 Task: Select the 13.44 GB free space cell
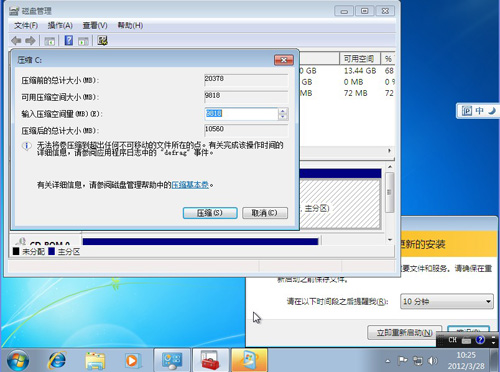click(x=360, y=71)
